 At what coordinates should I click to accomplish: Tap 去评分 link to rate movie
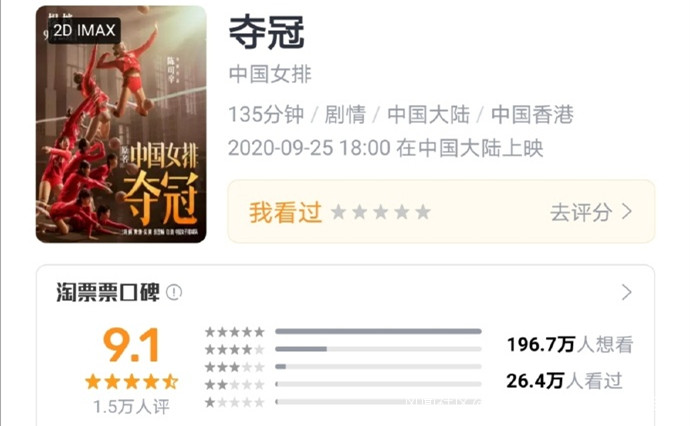581,213
